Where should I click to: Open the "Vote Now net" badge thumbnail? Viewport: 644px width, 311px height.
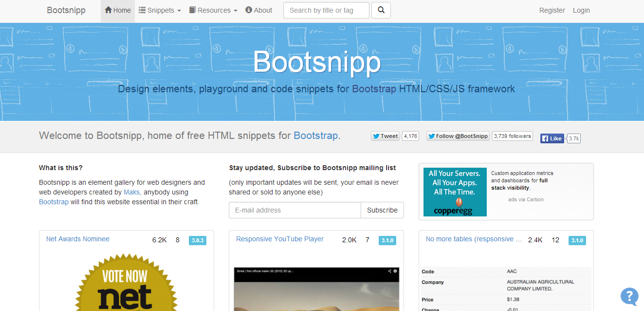pos(126,282)
